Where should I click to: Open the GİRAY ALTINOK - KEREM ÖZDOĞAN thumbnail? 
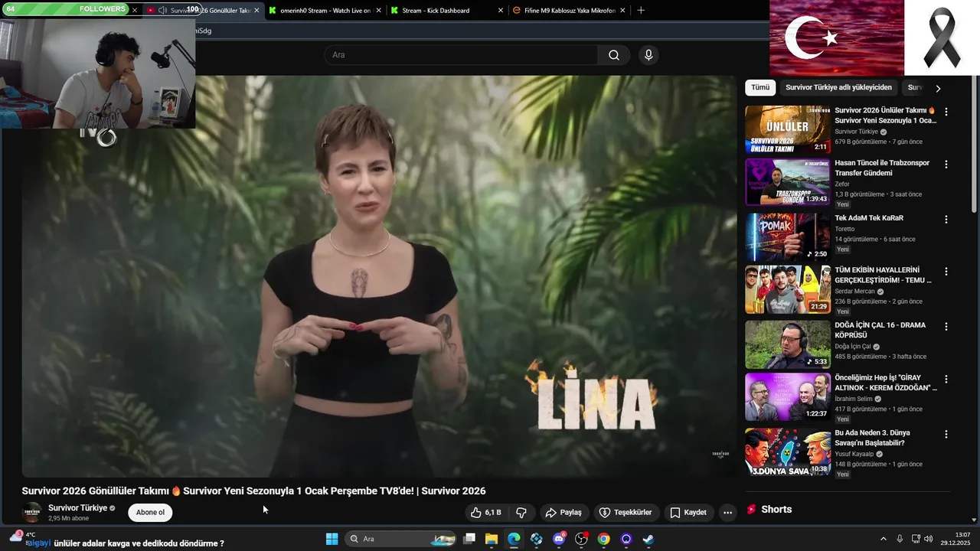787,397
